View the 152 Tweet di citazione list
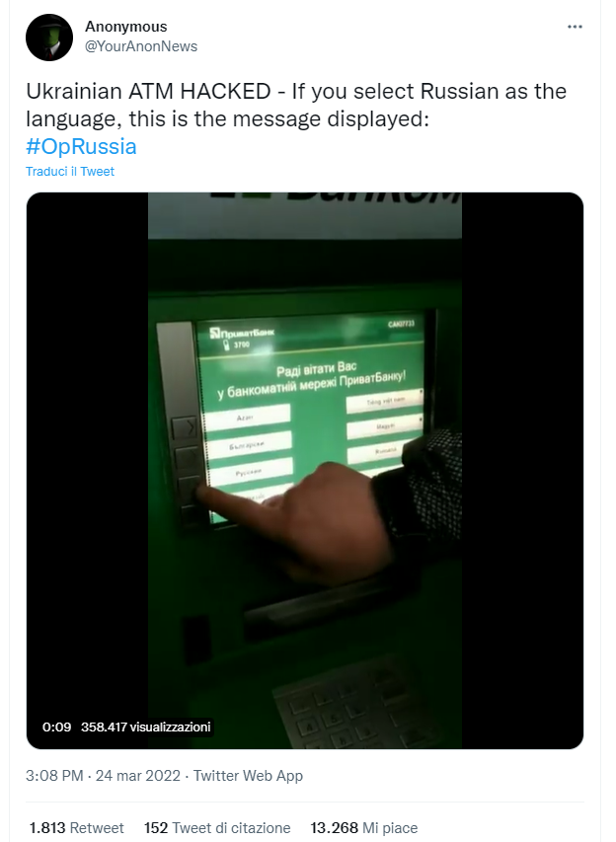The height and width of the screenshot is (842, 616). click(x=217, y=827)
